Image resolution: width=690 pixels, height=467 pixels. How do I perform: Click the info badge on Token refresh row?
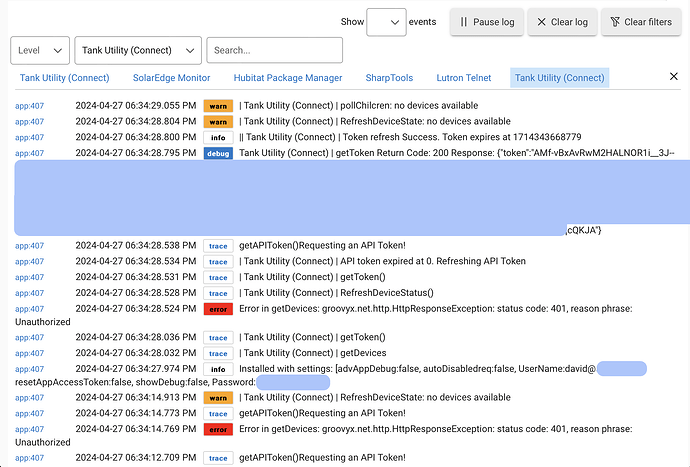[218, 138]
